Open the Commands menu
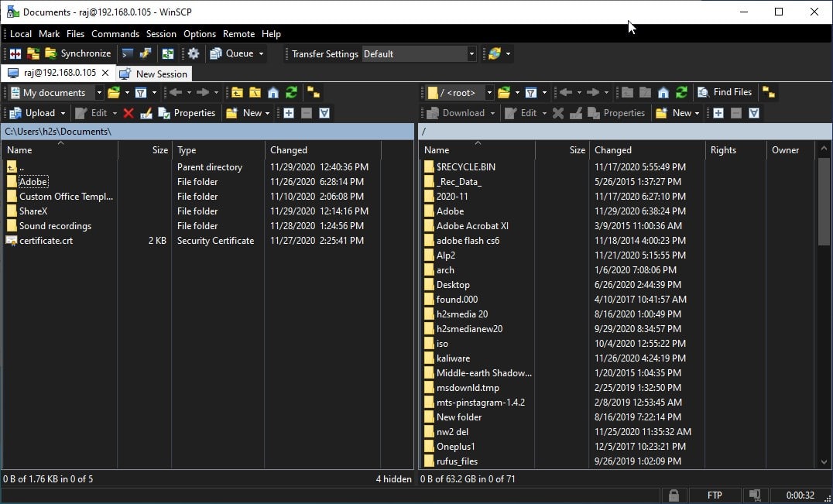 pos(115,34)
